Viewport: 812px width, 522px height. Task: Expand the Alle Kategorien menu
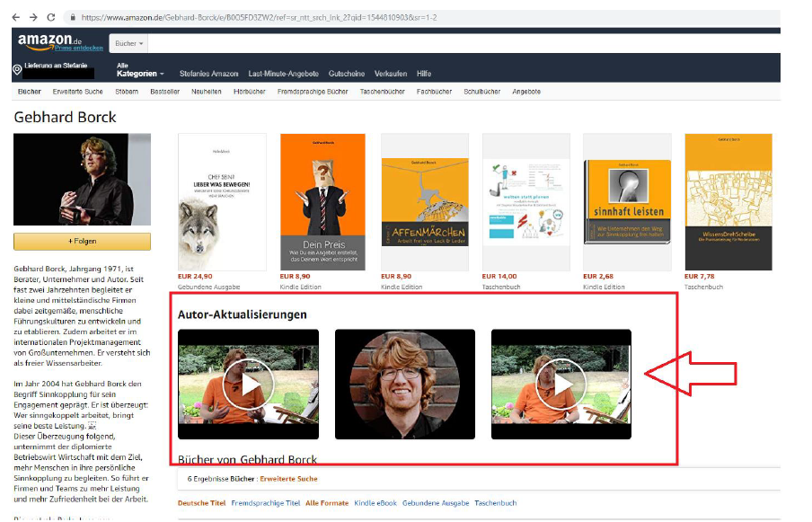click(x=140, y=70)
